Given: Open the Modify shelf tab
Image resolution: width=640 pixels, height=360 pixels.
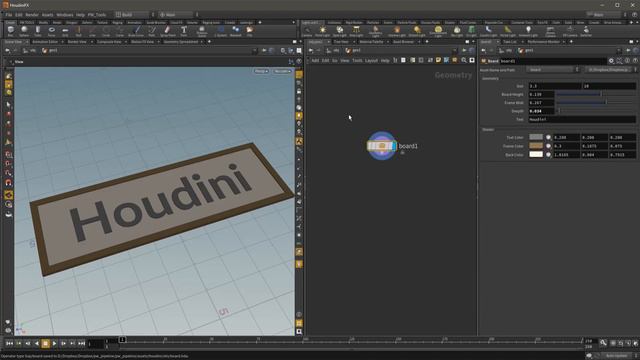Looking at the screenshot, I should tap(43, 22).
